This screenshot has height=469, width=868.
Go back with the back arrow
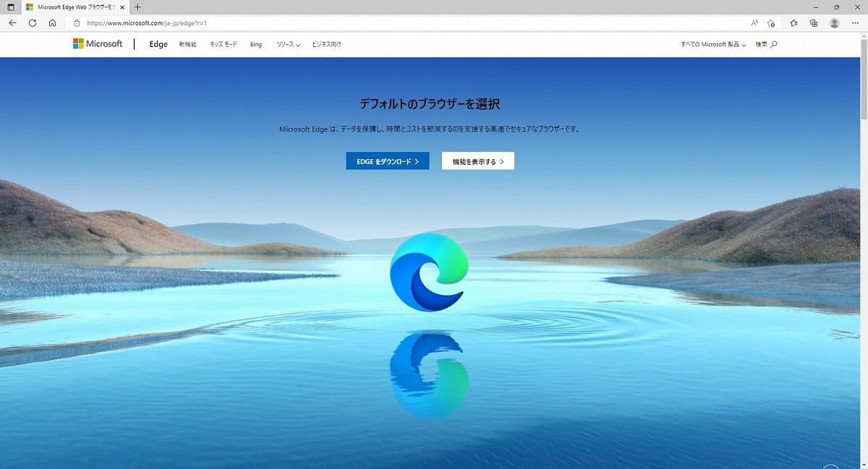(12, 23)
